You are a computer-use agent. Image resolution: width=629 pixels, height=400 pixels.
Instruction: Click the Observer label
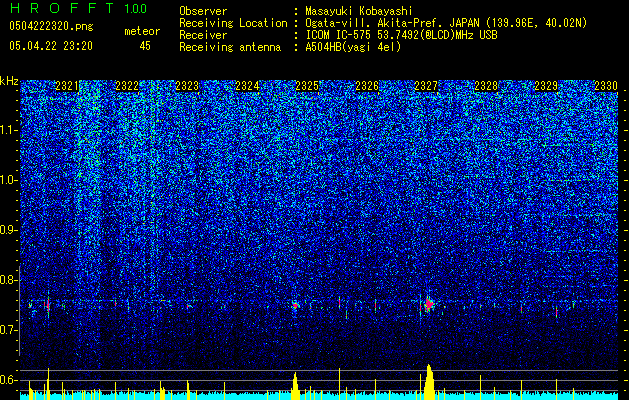point(203,11)
